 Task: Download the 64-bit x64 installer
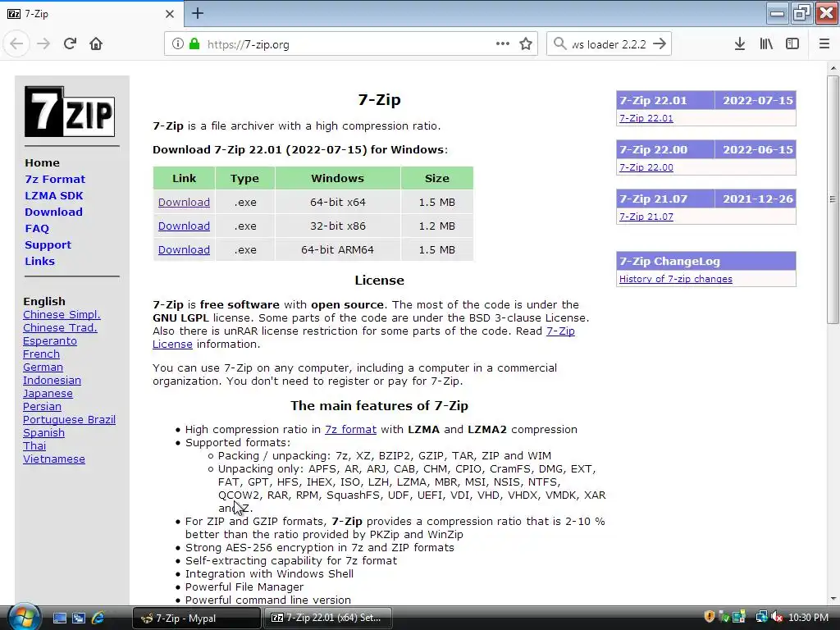coord(184,203)
